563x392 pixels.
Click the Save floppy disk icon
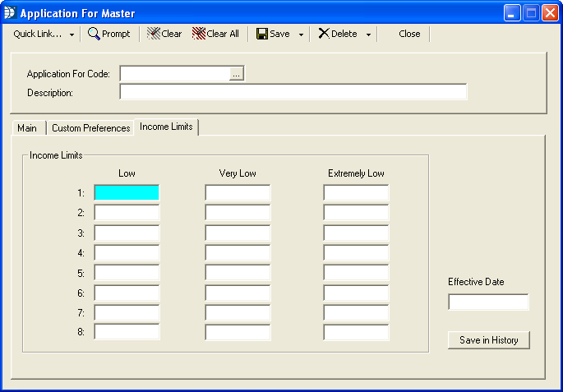(261, 34)
